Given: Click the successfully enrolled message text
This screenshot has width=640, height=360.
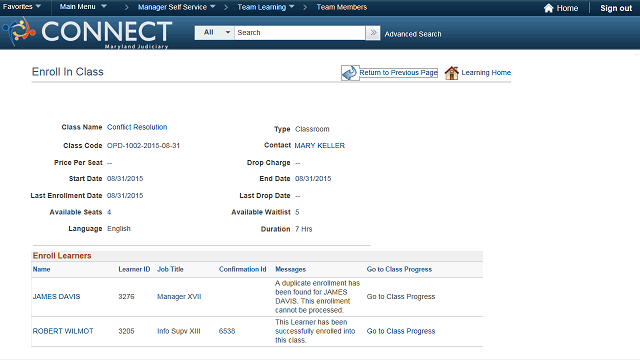Looking at the screenshot, I should 315,331.
